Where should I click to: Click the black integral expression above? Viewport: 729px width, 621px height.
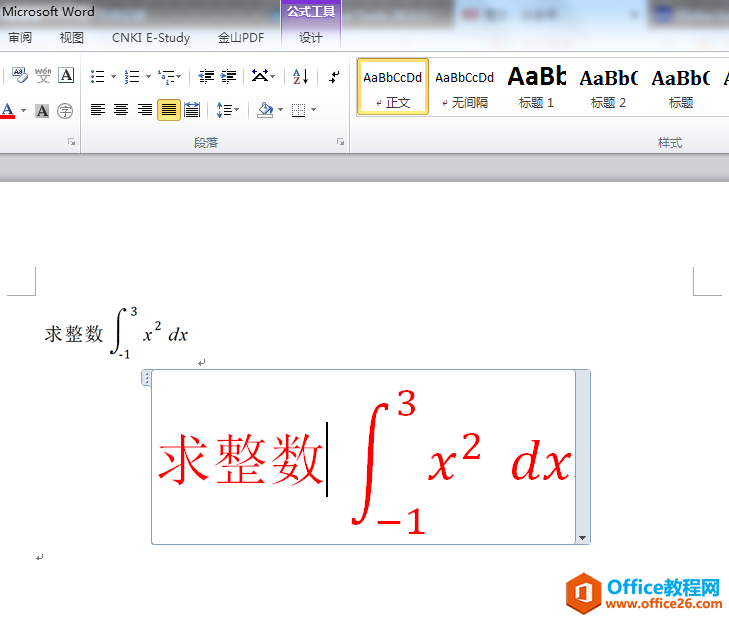click(149, 332)
